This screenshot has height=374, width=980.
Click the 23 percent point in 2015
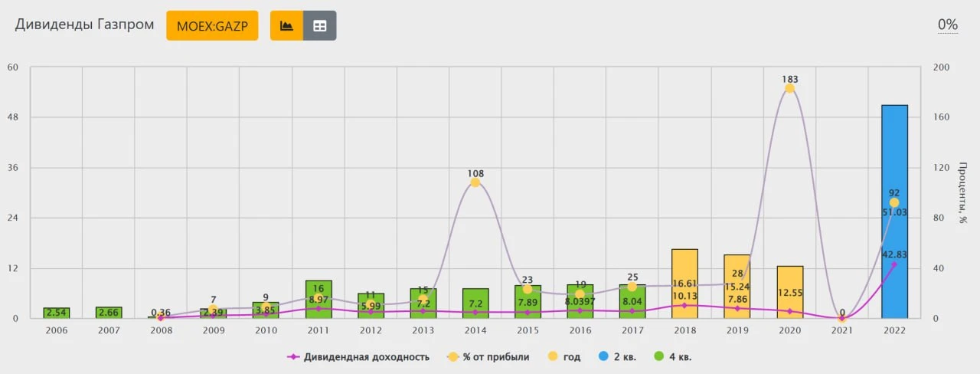click(527, 289)
